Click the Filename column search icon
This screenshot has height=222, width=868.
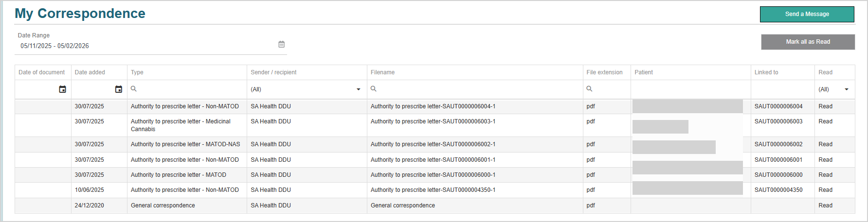pos(374,89)
